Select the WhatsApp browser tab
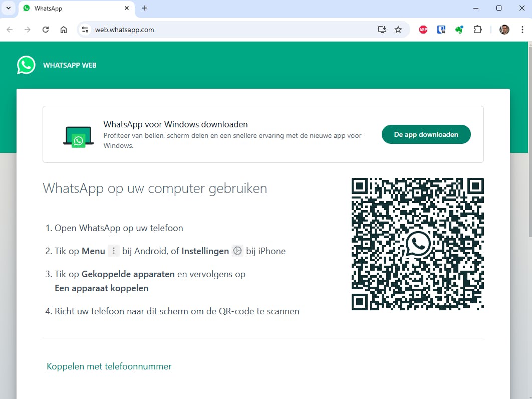The height and width of the screenshot is (399, 532). point(77,9)
